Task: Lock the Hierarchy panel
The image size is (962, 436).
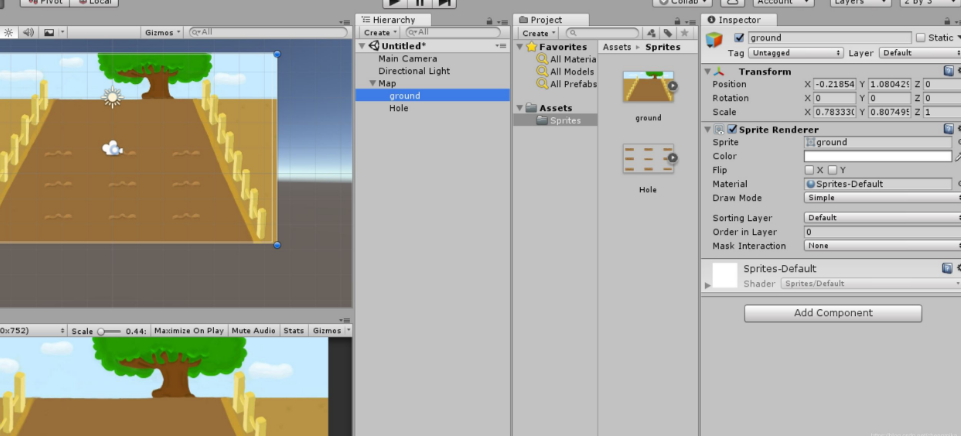Action: tap(489, 20)
